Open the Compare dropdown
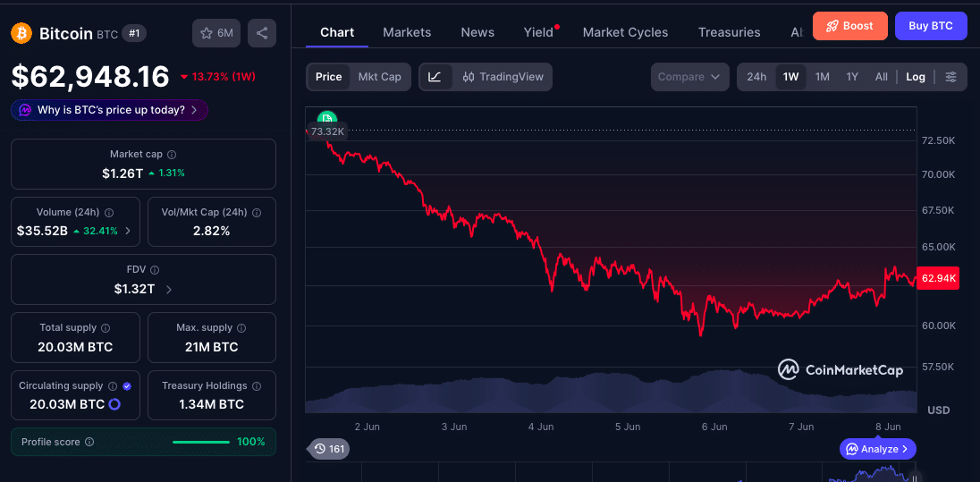 690,77
